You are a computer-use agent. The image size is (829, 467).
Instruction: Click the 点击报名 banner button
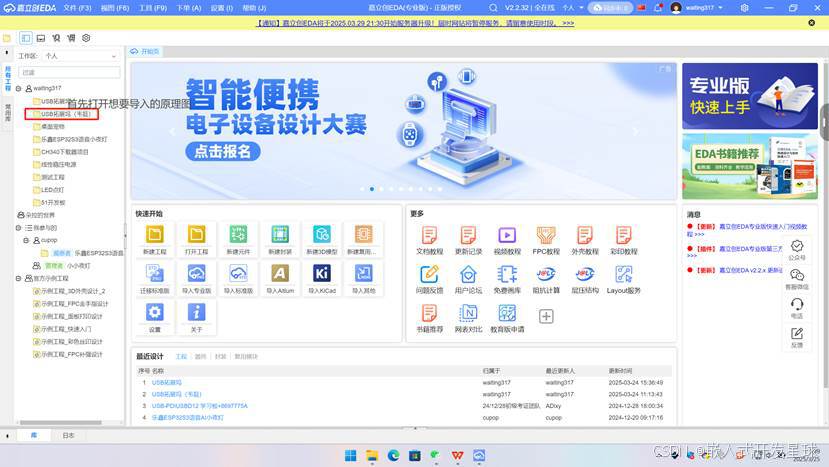223,152
